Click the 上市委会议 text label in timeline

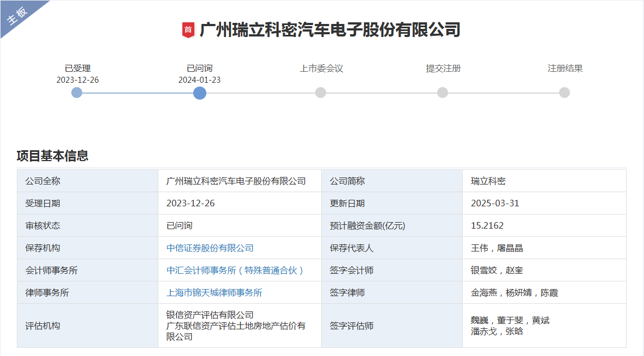[321, 69]
